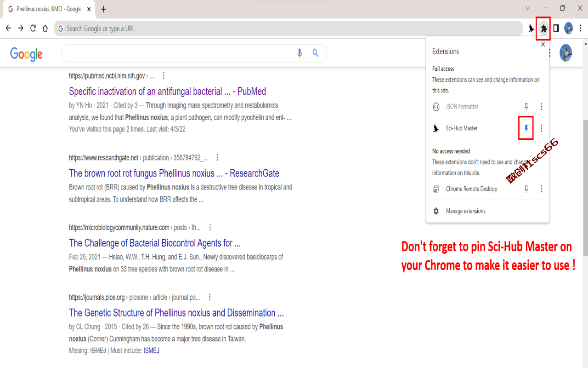Open options for the pubmed.ncbi.nlm.nih.gov result

tap(164, 75)
